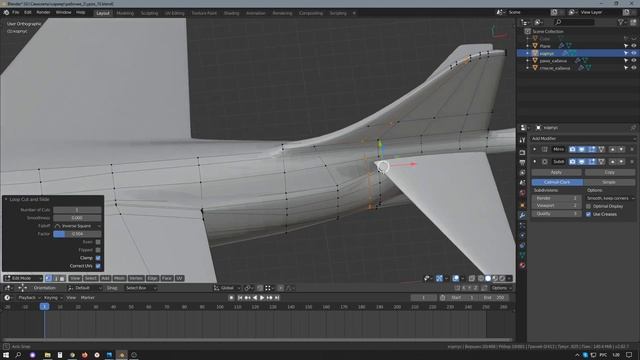Enable Optimal Display checkbox
Image resolution: width=640 pixels, height=360 pixels.
tap(588, 207)
